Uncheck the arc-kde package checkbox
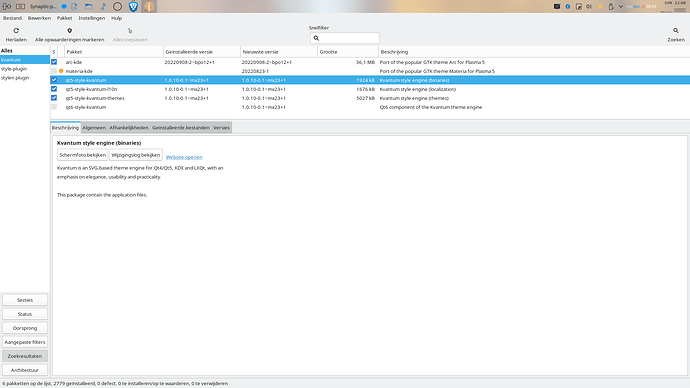690x388 pixels. pyautogui.click(x=54, y=62)
